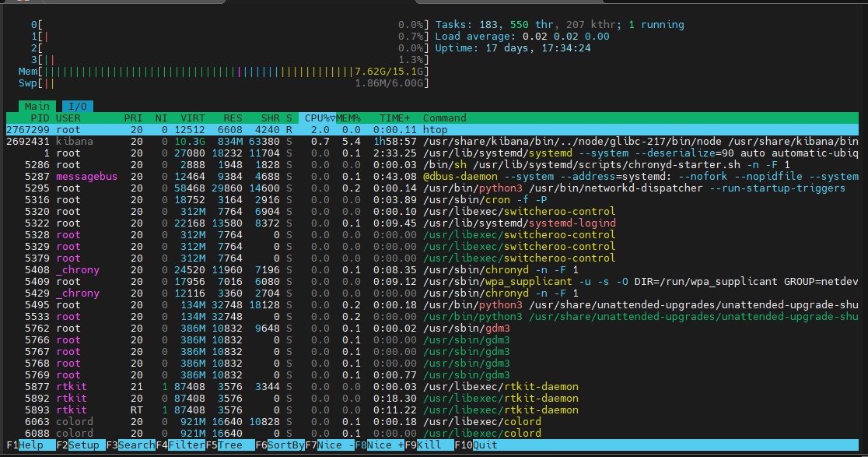Select the kibana node process row

click(x=432, y=141)
